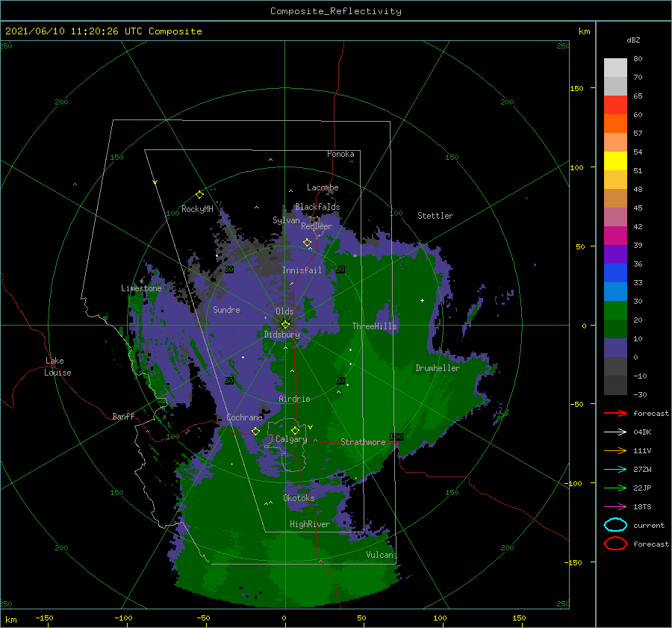Click the dBZ legend header
The image size is (672, 628).
pos(633,40)
